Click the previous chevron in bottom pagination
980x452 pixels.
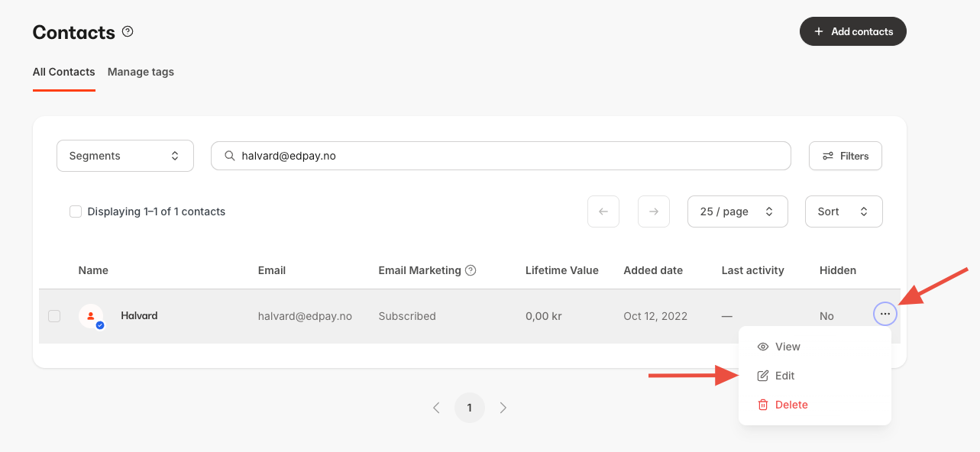coord(436,408)
